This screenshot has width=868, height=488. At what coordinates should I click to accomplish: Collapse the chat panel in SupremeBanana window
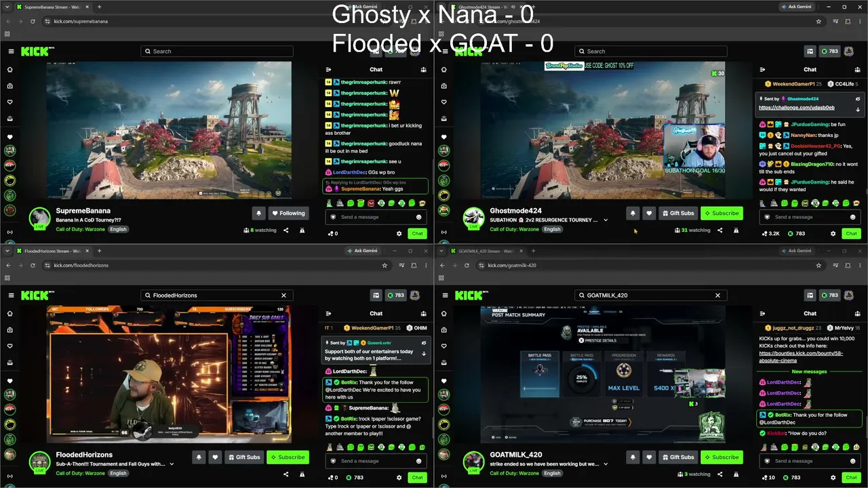[328, 69]
